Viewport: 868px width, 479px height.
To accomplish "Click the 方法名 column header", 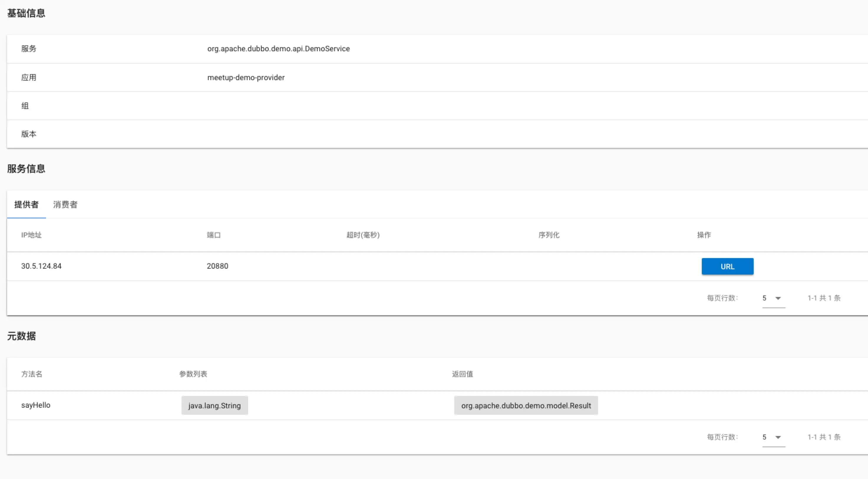I will 32,374.
